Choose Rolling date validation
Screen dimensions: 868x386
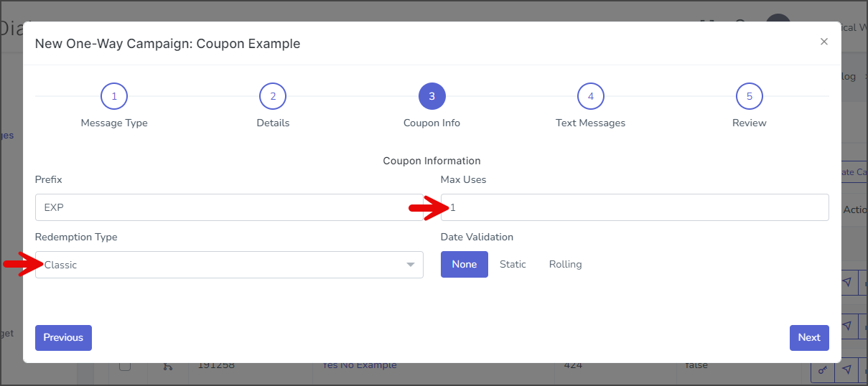(565, 264)
